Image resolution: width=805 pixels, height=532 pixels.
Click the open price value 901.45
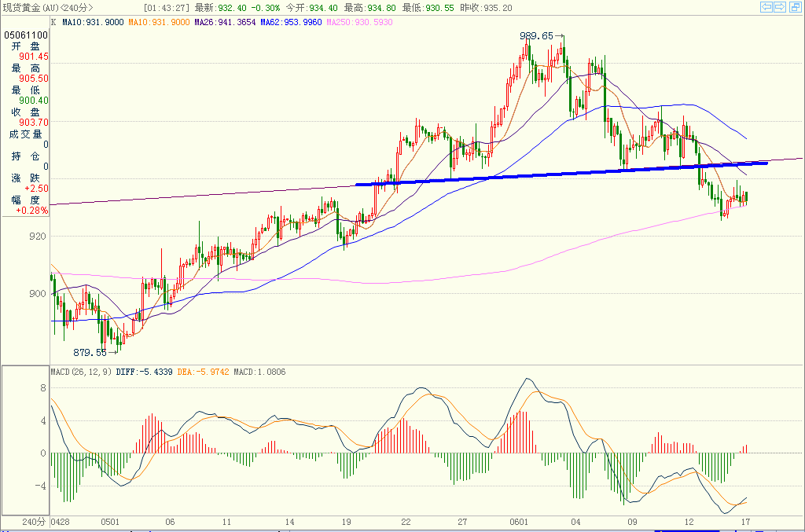(34, 57)
